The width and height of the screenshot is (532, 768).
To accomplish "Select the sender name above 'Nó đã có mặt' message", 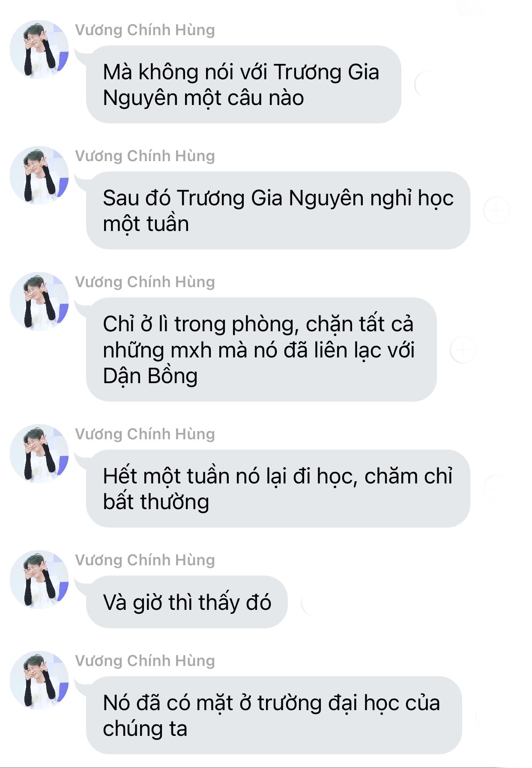I will [145, 661].
